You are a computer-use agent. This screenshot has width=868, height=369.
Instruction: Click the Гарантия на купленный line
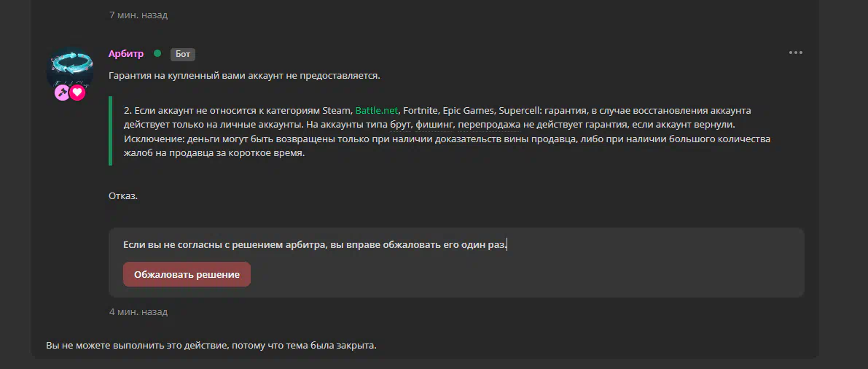coord(245,75)
